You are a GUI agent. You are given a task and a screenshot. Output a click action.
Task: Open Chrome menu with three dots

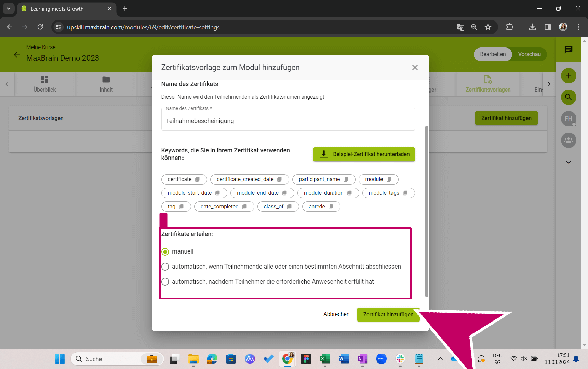point(578,27)
